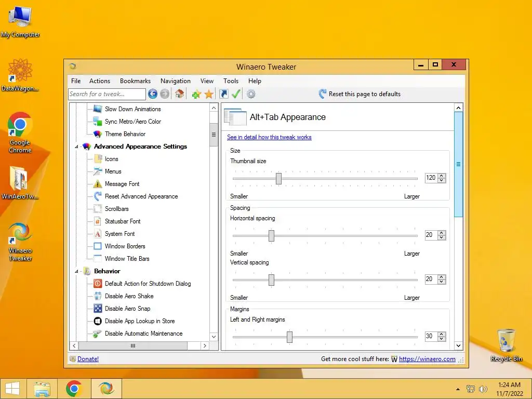Click the 'Search for a tweak' field

click(x=107, y=94)
